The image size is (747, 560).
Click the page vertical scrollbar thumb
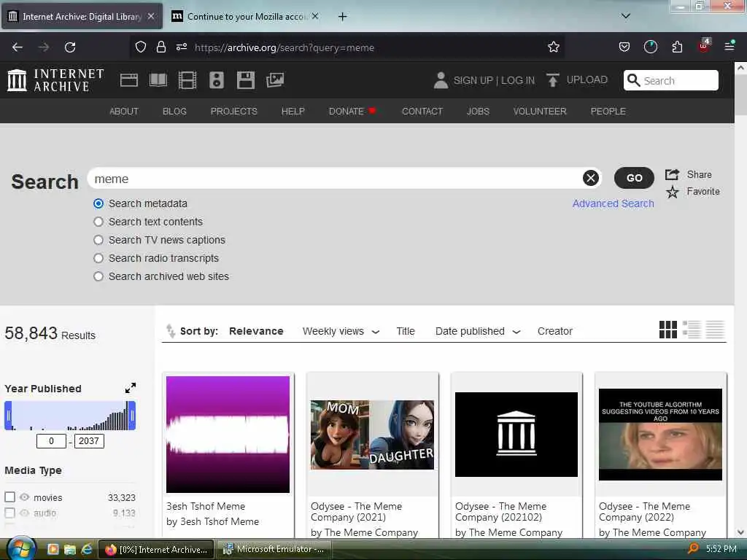pos(740,94)
